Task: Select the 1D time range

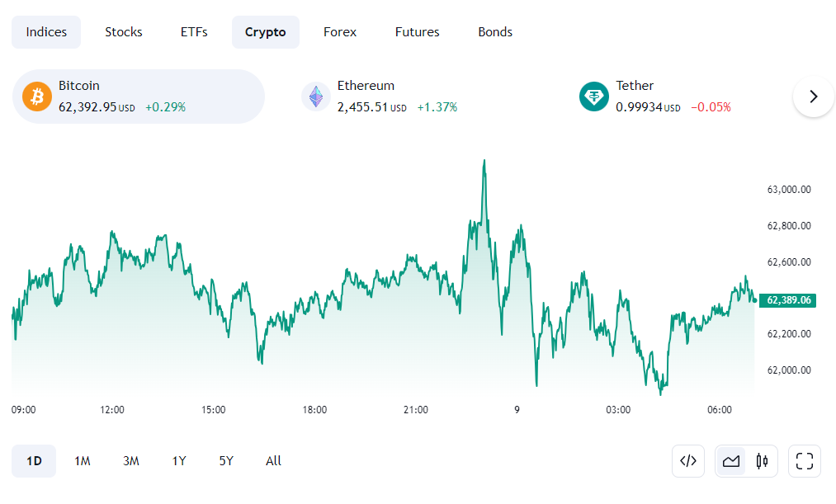Action: (x=34, y=461)
